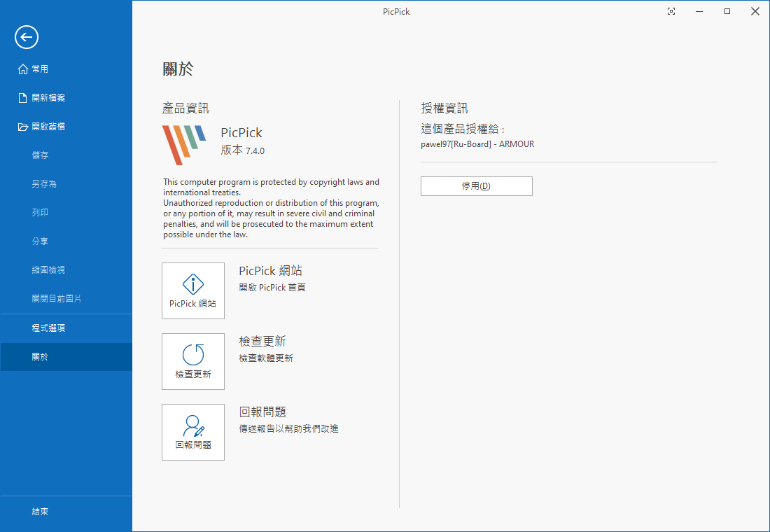
Task: Select 儲存 in the sidebar
Action: [x=66, y=155]
